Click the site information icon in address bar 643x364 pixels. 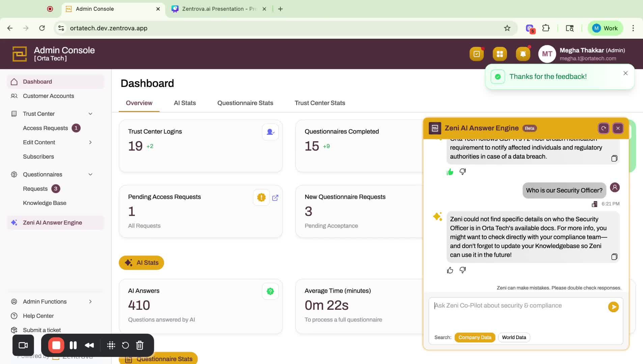61,28
